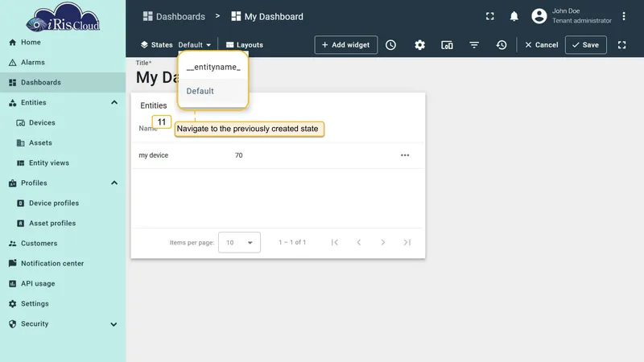
Task: Toggle fullscreen icon in top bar
Action: tap(490, 16)
